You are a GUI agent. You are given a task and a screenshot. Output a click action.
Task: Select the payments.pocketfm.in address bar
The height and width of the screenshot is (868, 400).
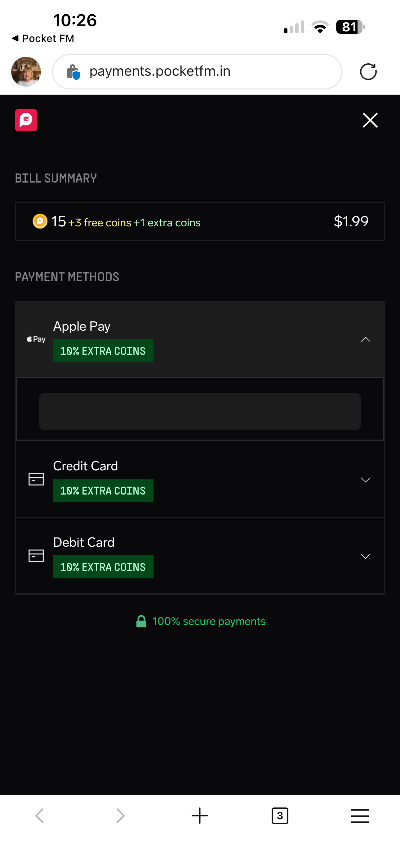(x=197, y=72)
